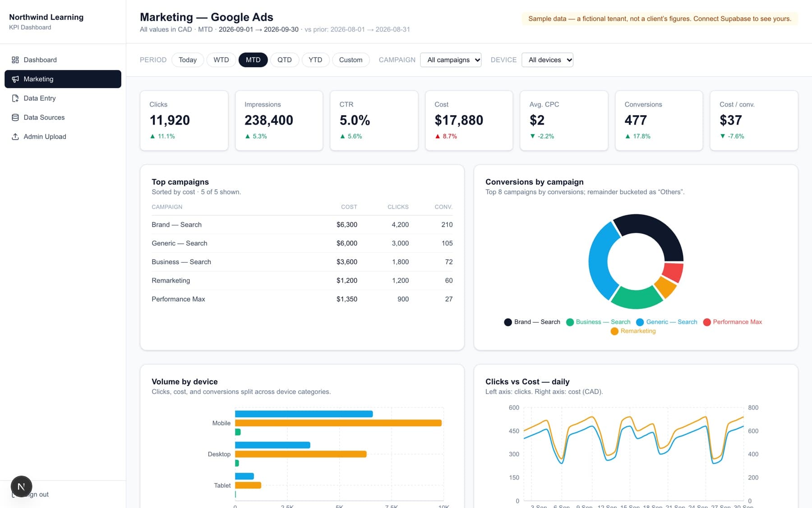This screenshot has height=508, width=812.
Task: Open the All campaigns dropdown
Action: click(451, 60)
